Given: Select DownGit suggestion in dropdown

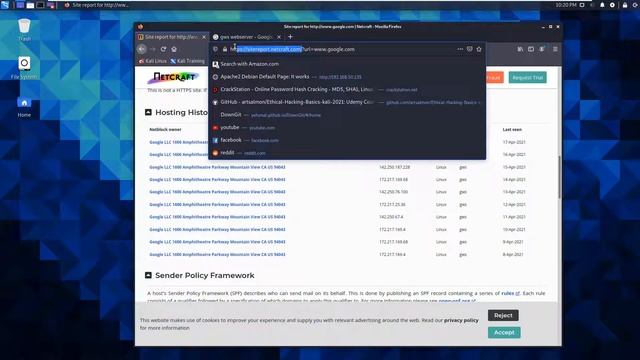Looking at the screenshot, I should [347, 115].
